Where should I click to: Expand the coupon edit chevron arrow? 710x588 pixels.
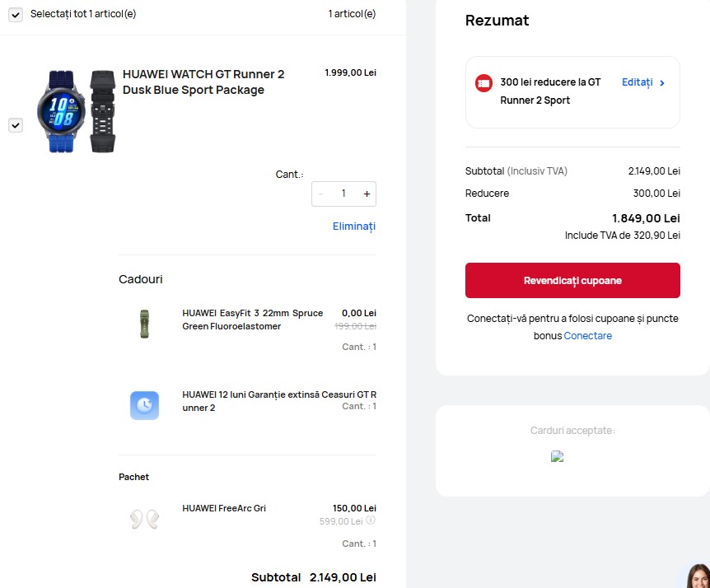662,83
